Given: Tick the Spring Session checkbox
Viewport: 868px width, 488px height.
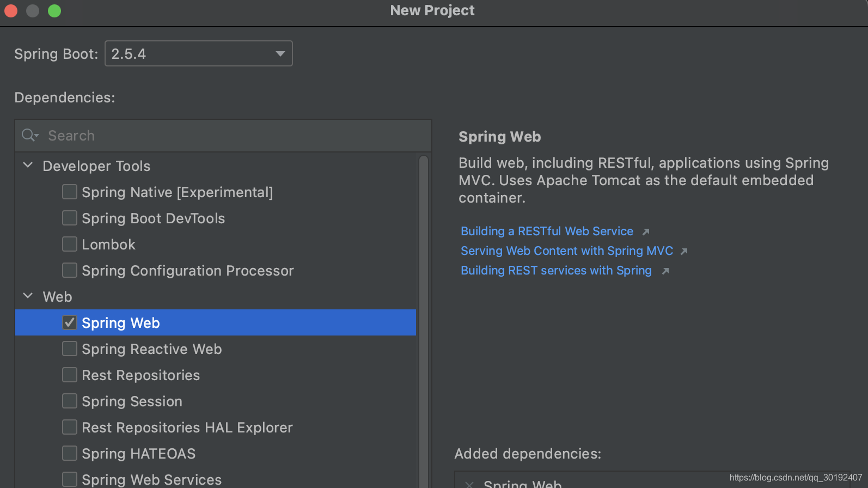Looking at the screenshot, I should pyautogui.click(x=70, y=401).
